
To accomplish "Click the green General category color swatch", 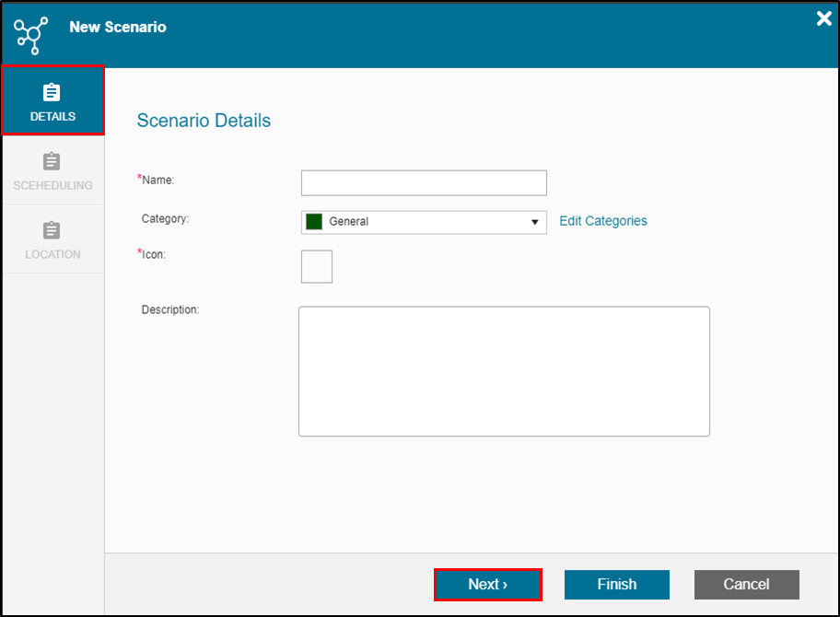I will coord(314,222).
